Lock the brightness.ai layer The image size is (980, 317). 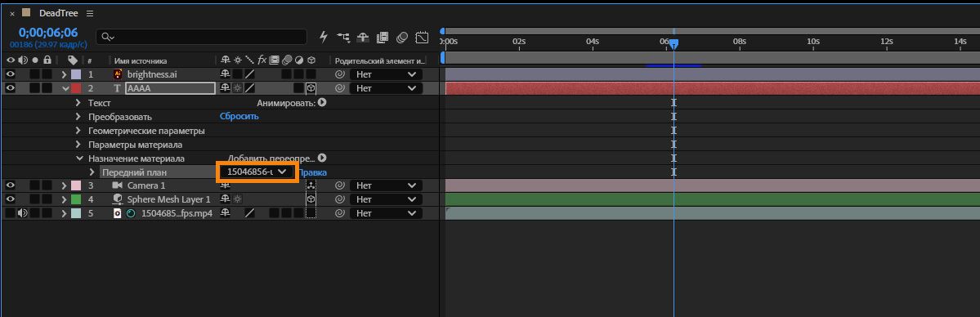[47, 74]
